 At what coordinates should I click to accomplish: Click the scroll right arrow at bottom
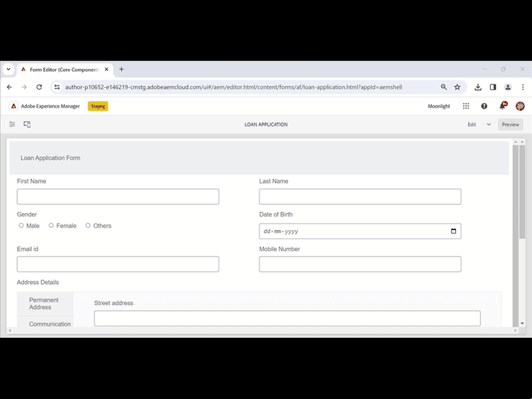[x=516, y=330]
